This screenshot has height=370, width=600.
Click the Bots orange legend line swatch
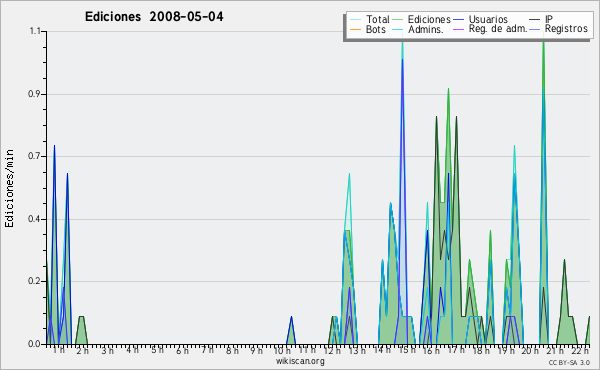click(355, 29)
